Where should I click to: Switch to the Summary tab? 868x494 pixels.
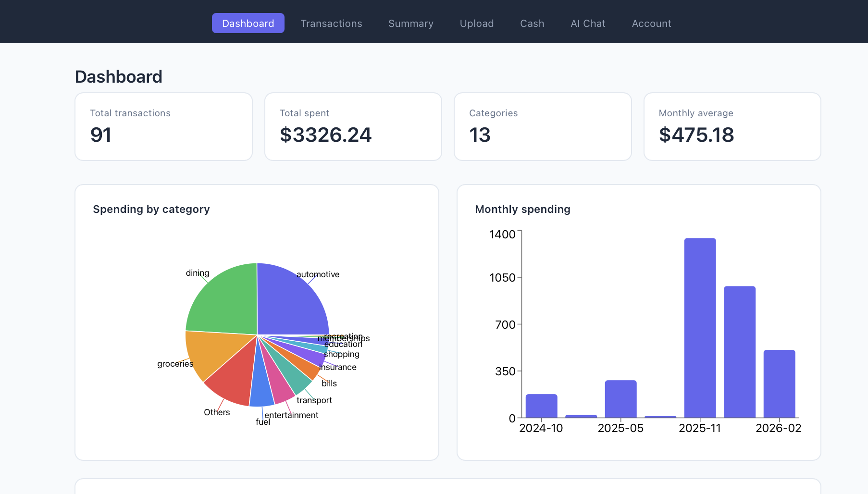[x=410, y=24]
